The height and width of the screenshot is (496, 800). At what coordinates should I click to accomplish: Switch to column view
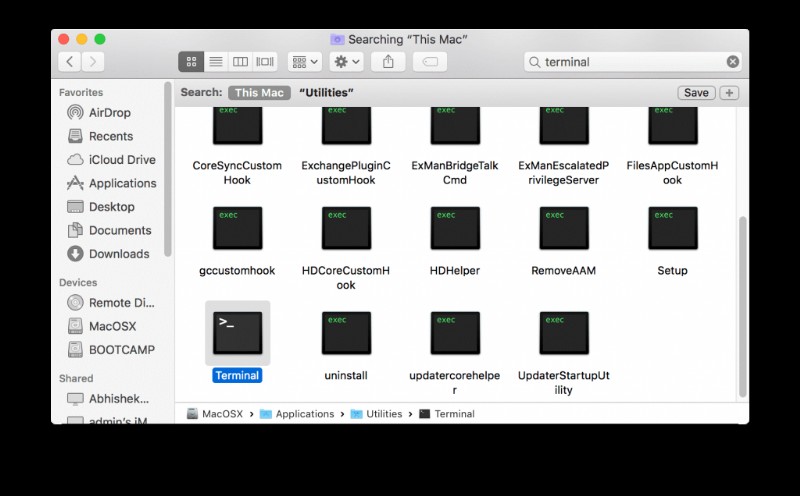point(240,62)
